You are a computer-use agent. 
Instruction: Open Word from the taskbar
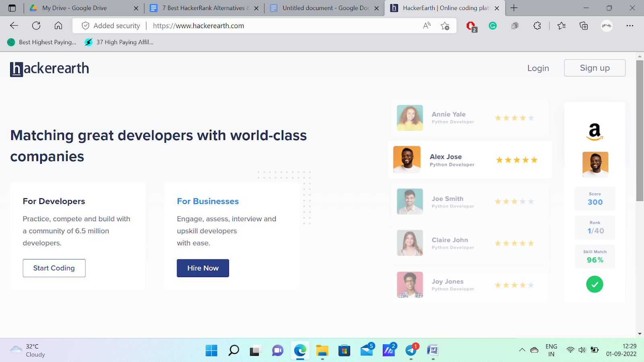[x=433, y=350]
